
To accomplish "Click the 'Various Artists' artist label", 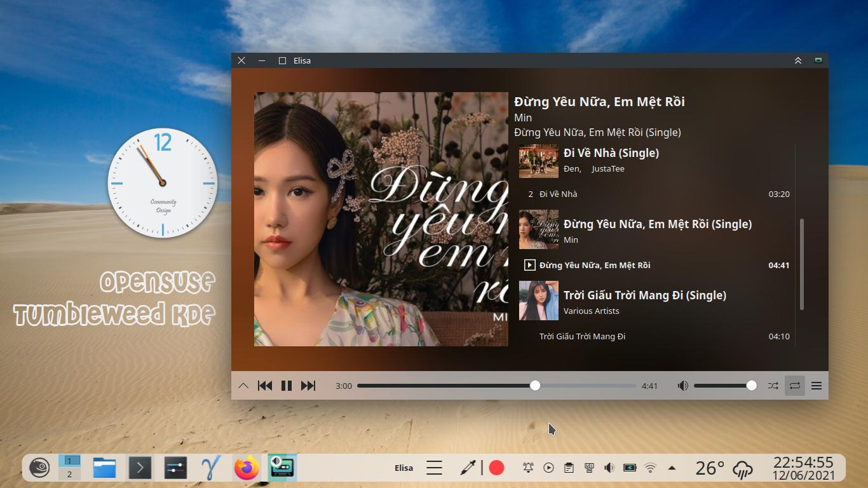I will click(591, 311).
